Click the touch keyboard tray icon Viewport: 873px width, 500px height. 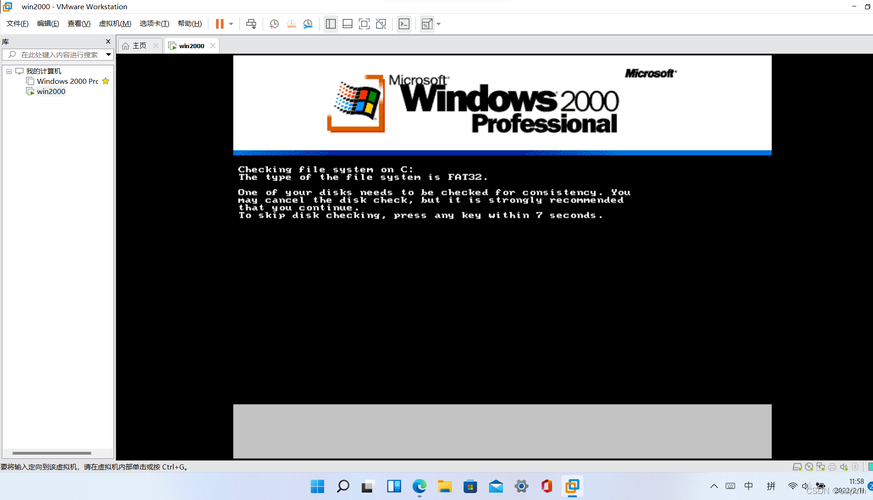coord(730,486)
